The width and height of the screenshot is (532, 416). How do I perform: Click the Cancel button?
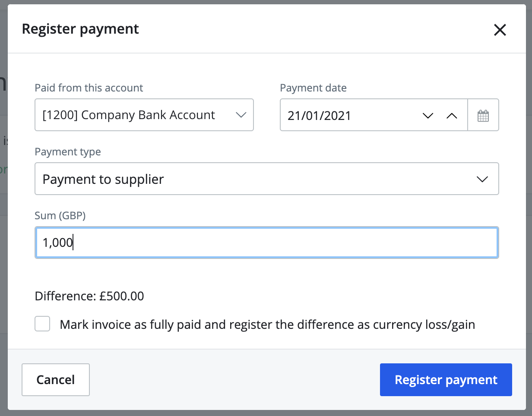[55, 380]
